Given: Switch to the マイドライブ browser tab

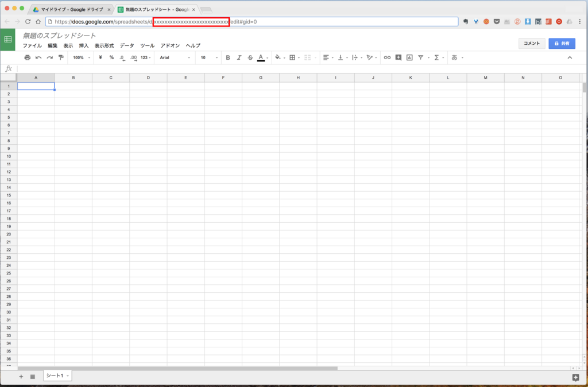Looking at the screenshot, I should [x=72, y=10].
